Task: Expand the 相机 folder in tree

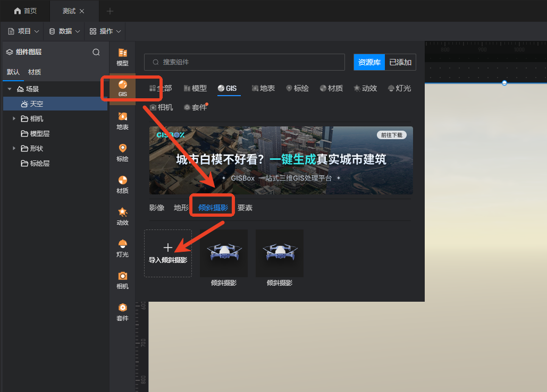Action: (x=14, y=119)
